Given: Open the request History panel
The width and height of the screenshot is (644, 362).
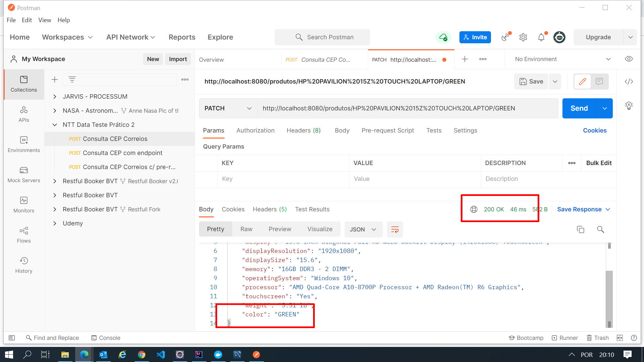Looking at the screenshot, I should point(23,265).
